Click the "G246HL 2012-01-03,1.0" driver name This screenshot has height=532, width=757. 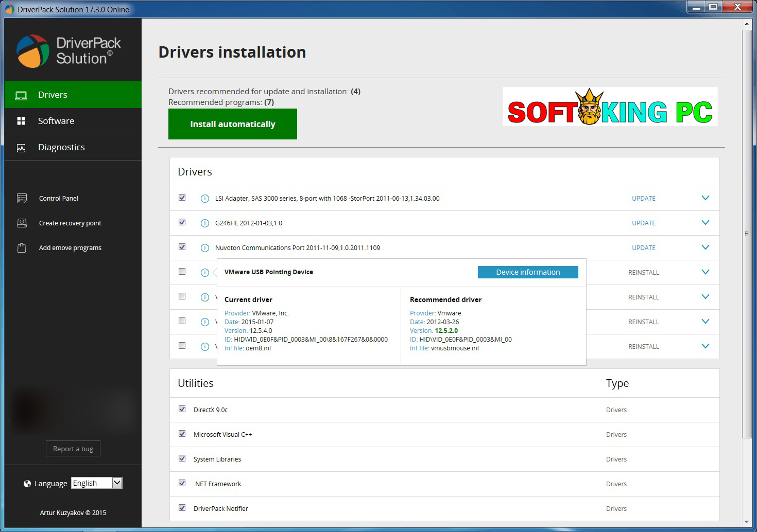click(x=249, y=223)
